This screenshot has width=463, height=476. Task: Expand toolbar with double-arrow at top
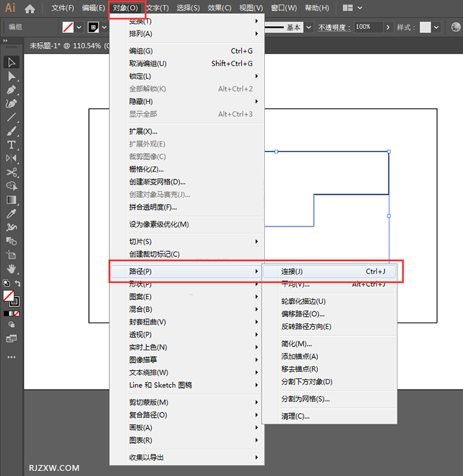[x=5, y=40]
